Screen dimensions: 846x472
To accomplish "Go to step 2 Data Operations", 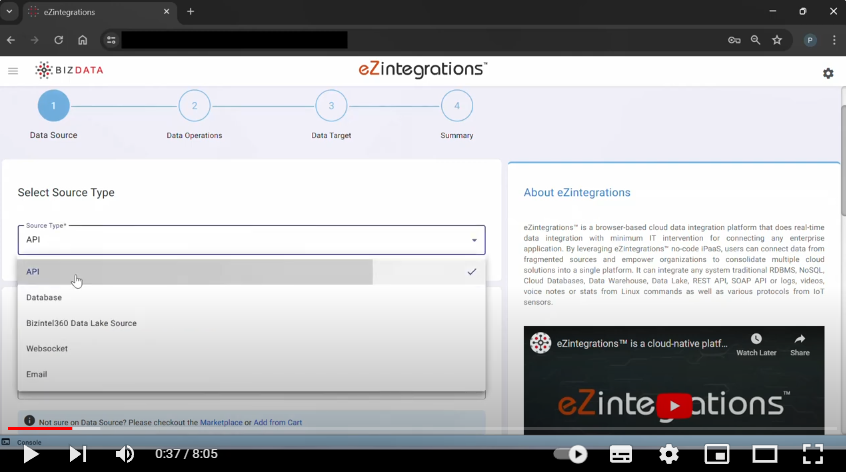I will 194,106.
